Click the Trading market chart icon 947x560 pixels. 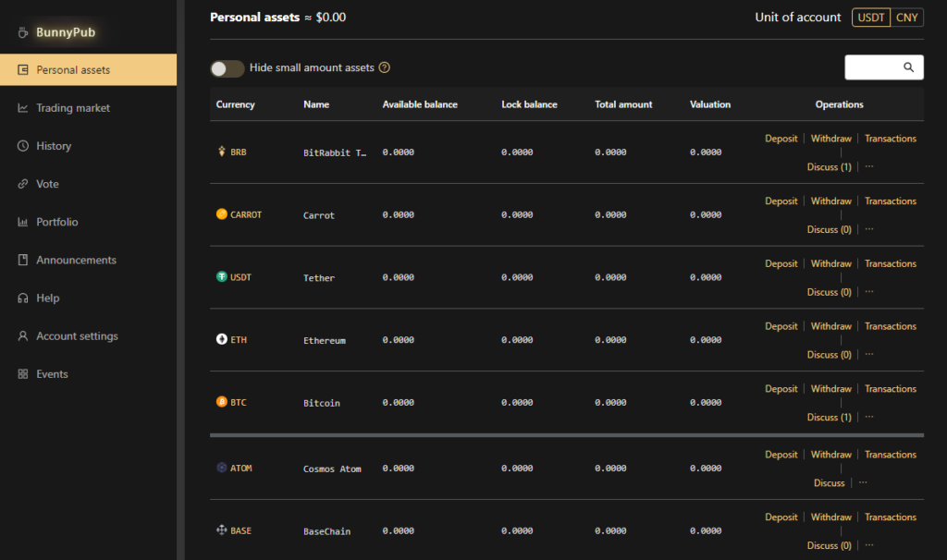coord(23,108)
